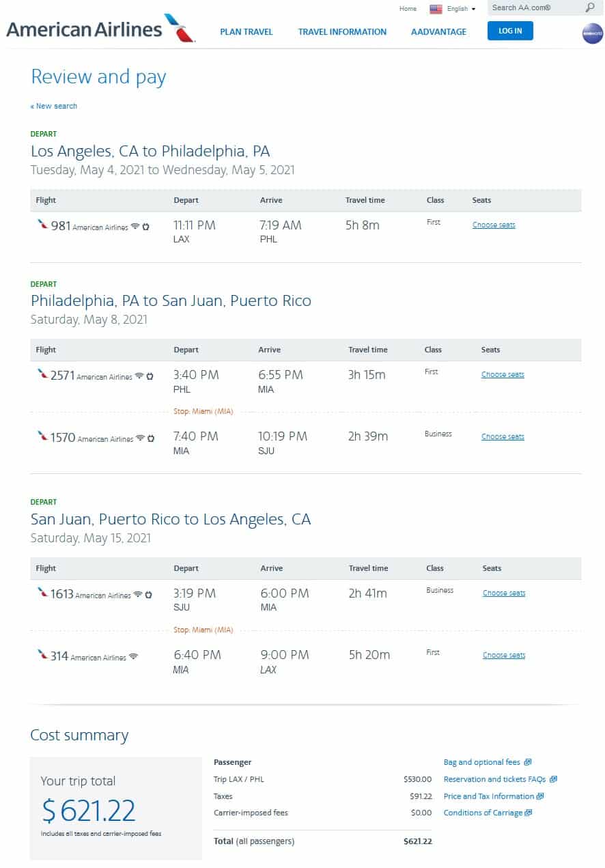The image size is (605, 868).
Task: Open the AAdvantage menu
Action: coord(438,32)
